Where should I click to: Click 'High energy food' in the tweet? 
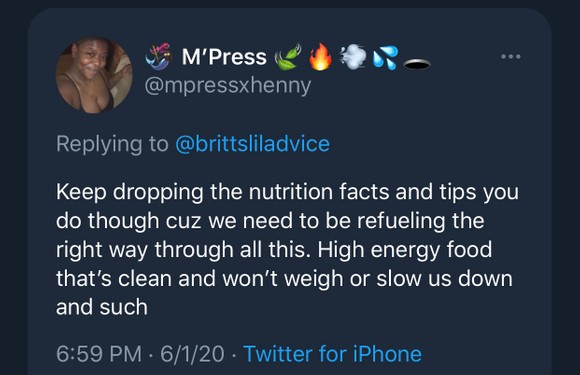click(x=405, y=250)
